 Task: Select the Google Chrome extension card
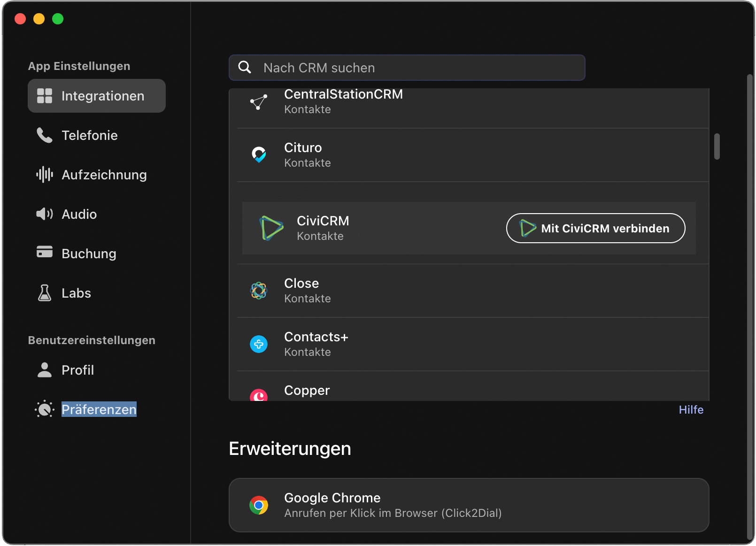point(469,505)
